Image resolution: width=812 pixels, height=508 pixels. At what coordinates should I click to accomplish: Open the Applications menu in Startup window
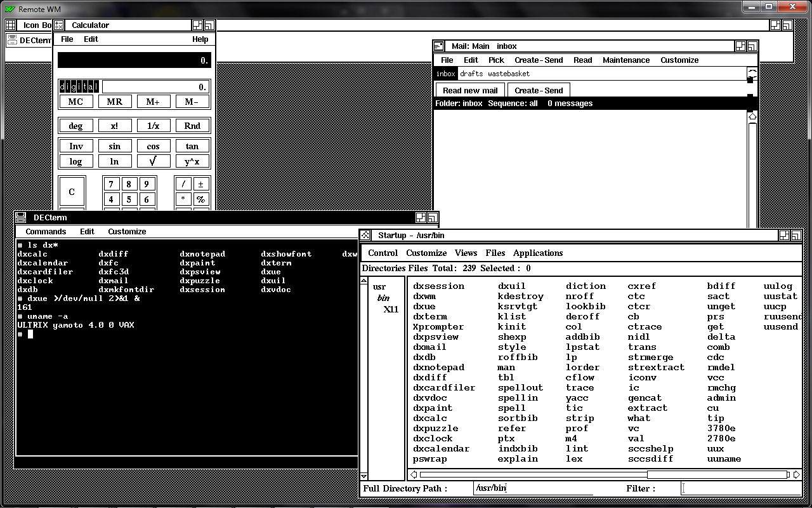coord(538,253)
